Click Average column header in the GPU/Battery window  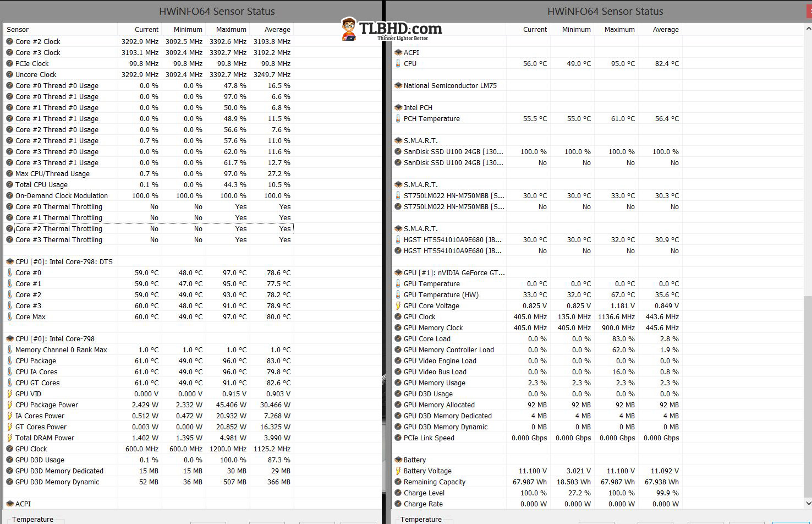[666, 30]
